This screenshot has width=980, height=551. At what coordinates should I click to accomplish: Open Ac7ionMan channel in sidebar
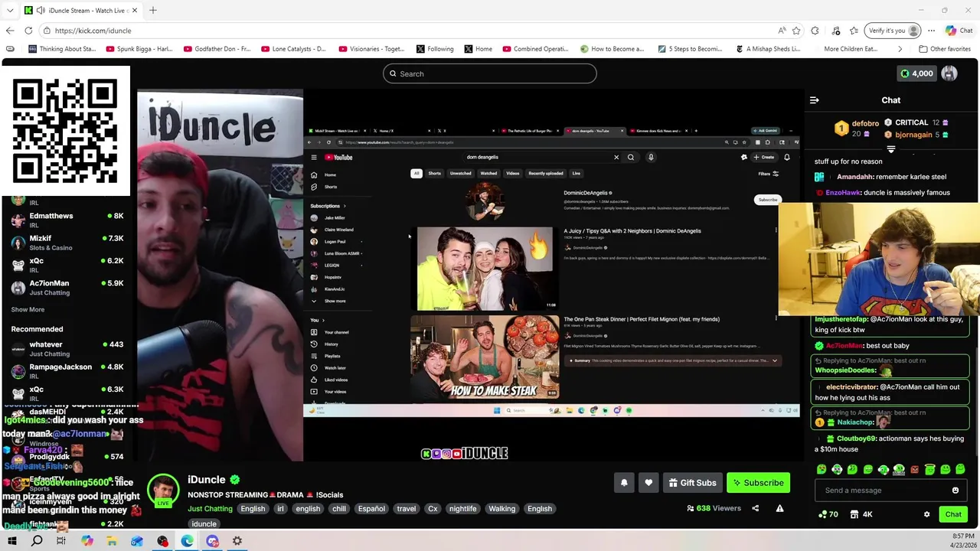coord(67,288)
